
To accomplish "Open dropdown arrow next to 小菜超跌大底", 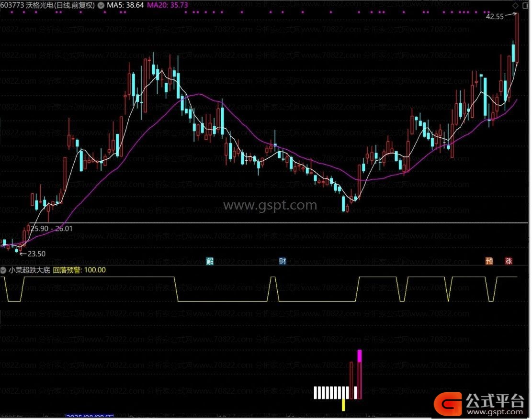I will pyautogui.click(x=4, y=270).
